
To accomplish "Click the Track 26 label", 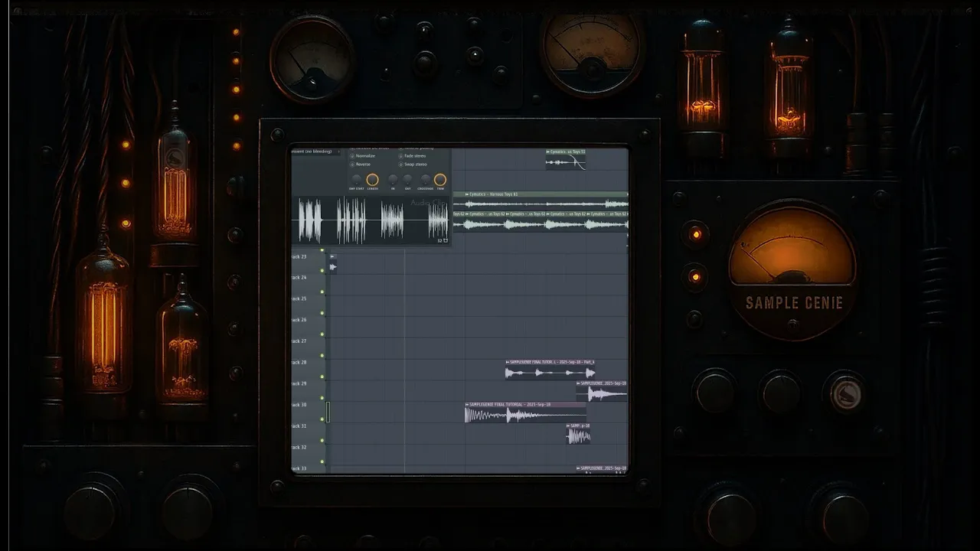I will tap(299, 320).
